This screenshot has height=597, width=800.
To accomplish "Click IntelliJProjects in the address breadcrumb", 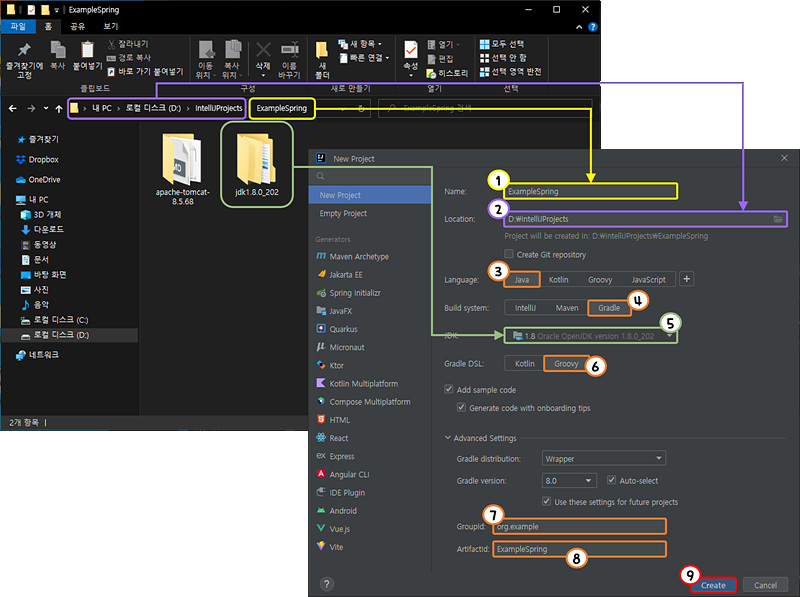I will [218, 108].
